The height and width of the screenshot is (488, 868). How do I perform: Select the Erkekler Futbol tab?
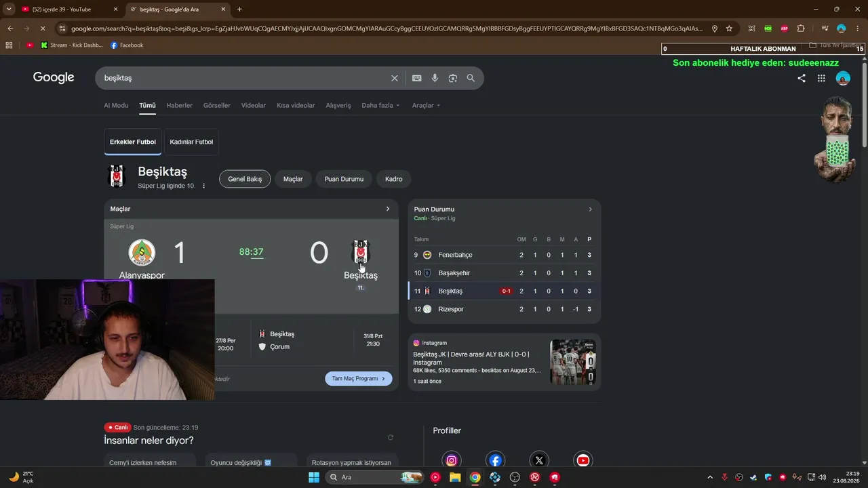133,142
